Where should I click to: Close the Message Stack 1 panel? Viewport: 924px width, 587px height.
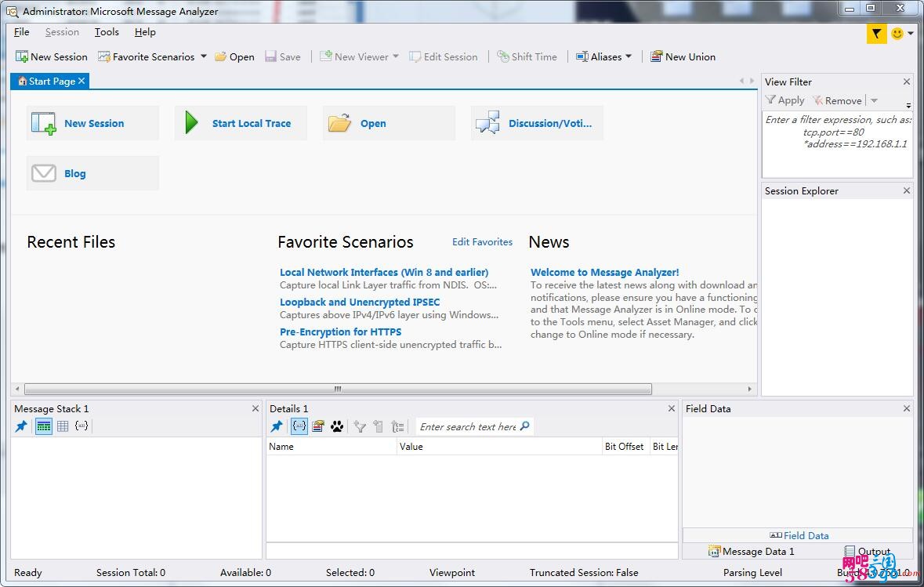point(255,408)
